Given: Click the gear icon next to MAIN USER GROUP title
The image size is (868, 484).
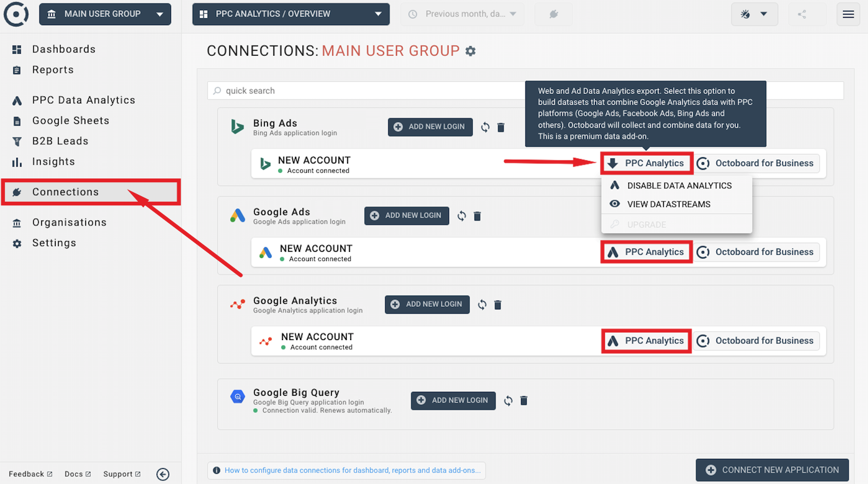Looking at the screenshot, I should (470, 51).
